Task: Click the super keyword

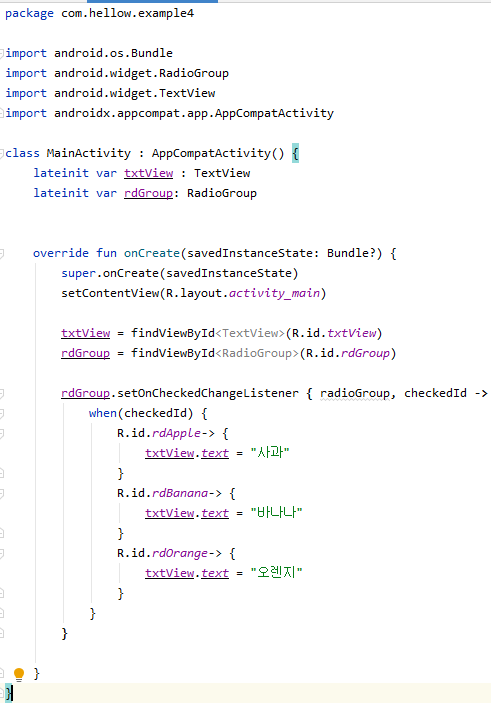Action: (79, 273)
